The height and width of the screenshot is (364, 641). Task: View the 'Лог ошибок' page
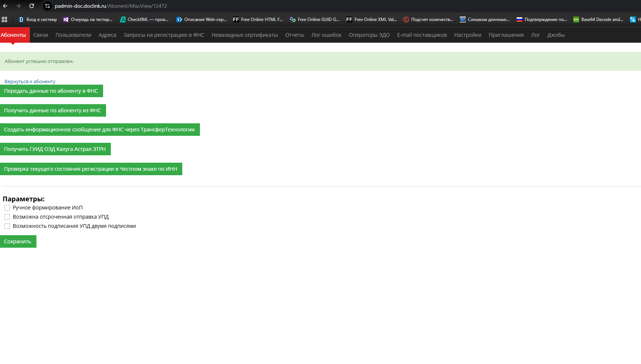click(x=326, y=35)
